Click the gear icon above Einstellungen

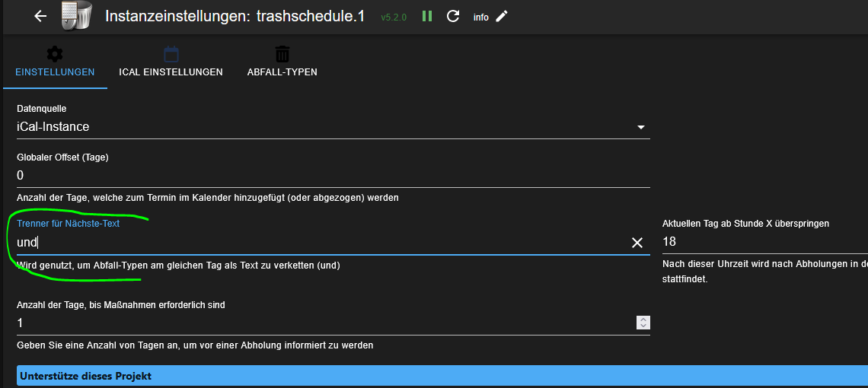pos(55,54)
